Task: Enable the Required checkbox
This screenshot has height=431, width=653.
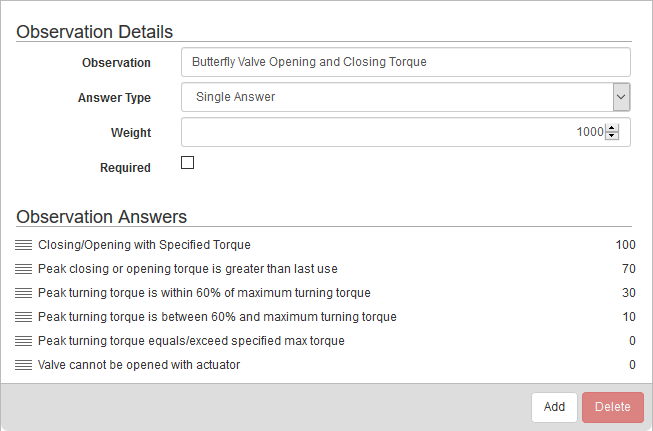Action: point(187,163)
